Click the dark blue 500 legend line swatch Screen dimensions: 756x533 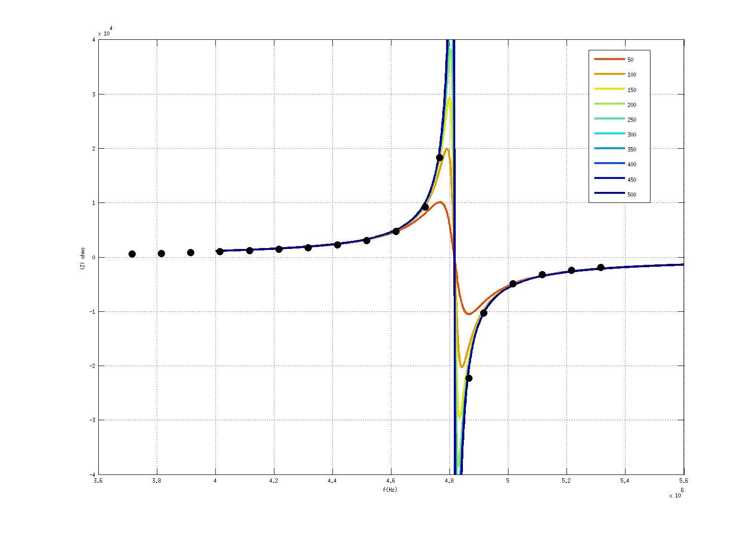pyautogui.click(x=610, y=194)
